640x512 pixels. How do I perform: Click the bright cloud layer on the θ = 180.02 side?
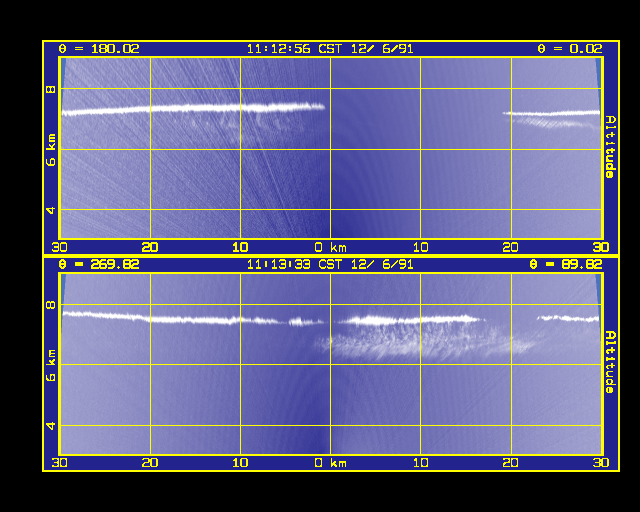tap(193, 109)
